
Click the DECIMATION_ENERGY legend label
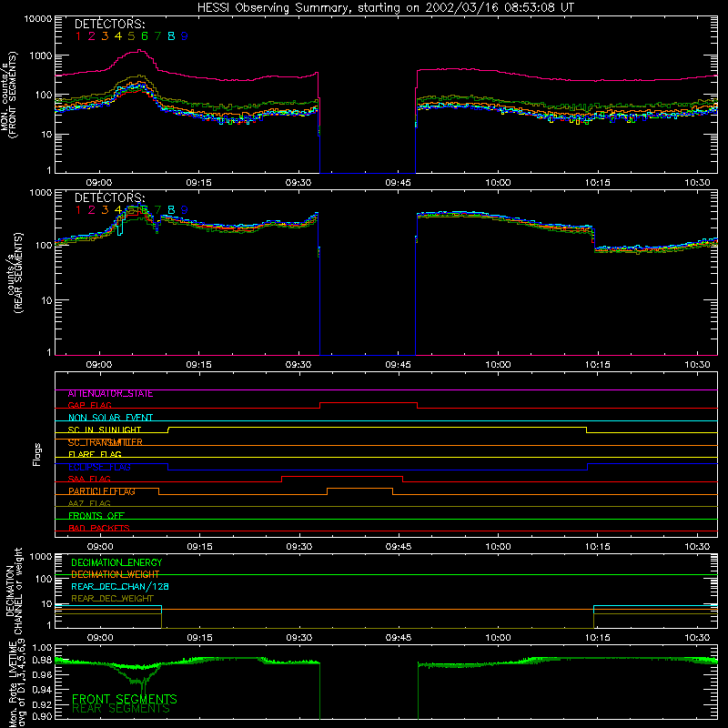pyautogui.click(x=116, y=562)
